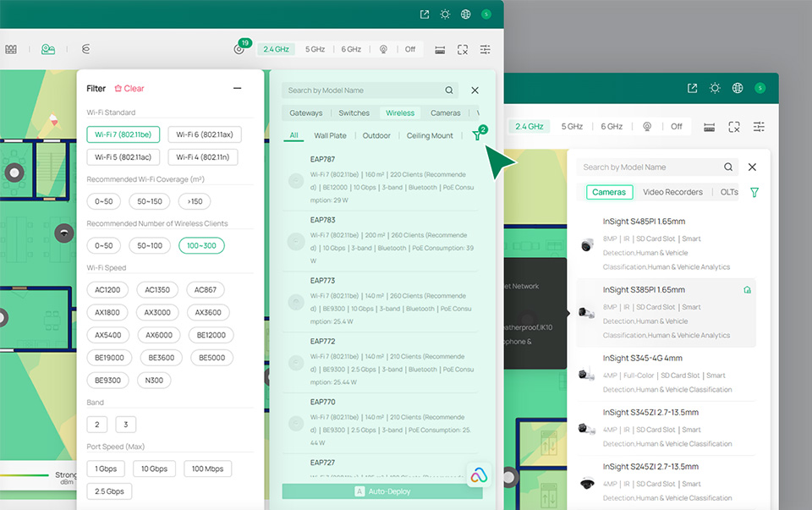Select 5 GHz band in front window
The width and height of the screenshot is (812, 510).
315,49
